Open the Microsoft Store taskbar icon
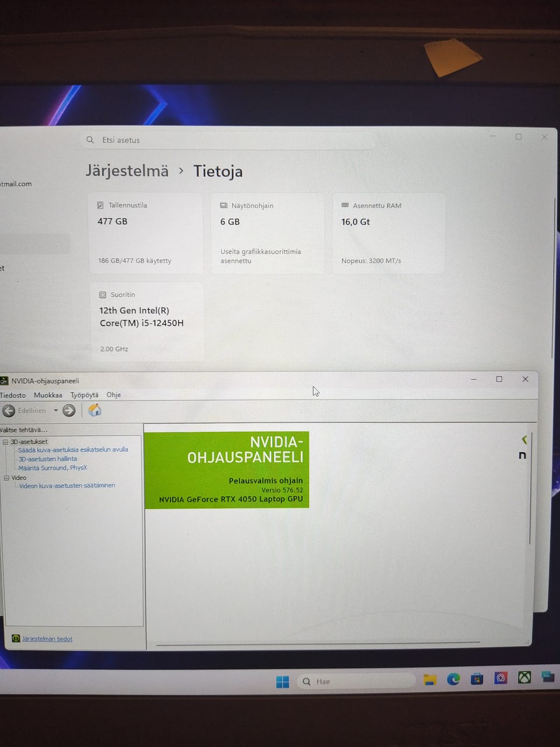The image size is (560, 747). pos(477,679)
